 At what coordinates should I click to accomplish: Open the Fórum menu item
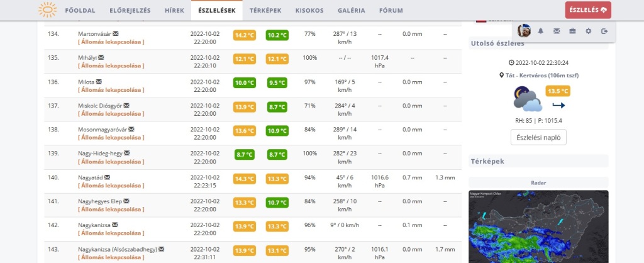tap(391, 11)
